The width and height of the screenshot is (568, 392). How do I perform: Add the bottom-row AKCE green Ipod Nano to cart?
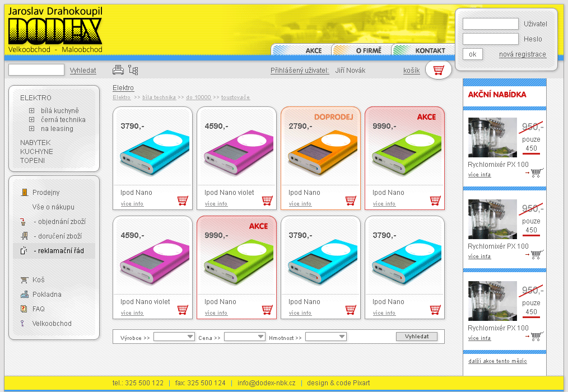point(267,309)
